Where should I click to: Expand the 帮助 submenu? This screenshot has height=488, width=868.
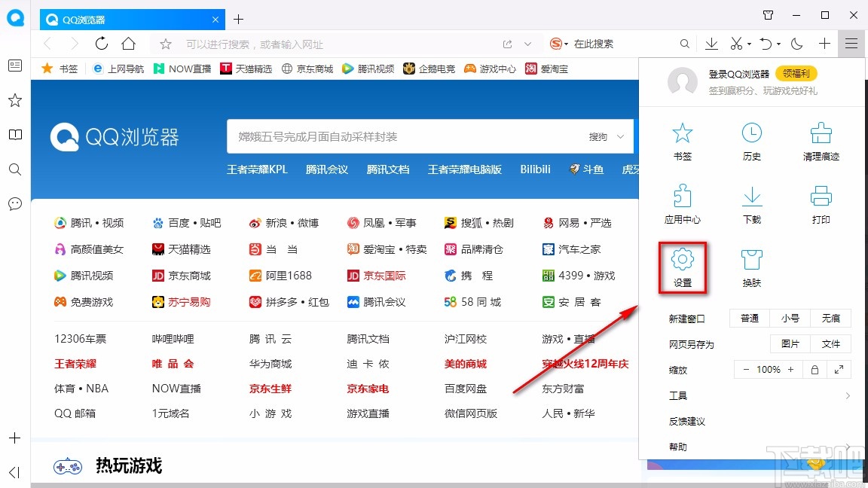pos(759,447)
